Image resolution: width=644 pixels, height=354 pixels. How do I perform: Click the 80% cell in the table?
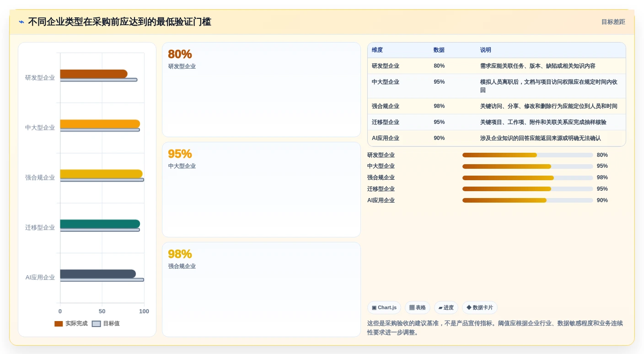[439, 66]
